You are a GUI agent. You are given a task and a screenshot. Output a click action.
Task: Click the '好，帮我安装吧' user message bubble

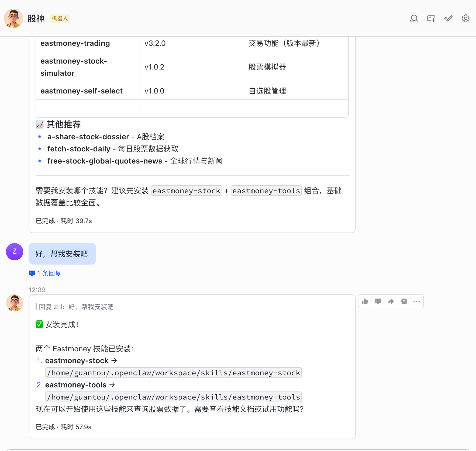pos(62,254)
